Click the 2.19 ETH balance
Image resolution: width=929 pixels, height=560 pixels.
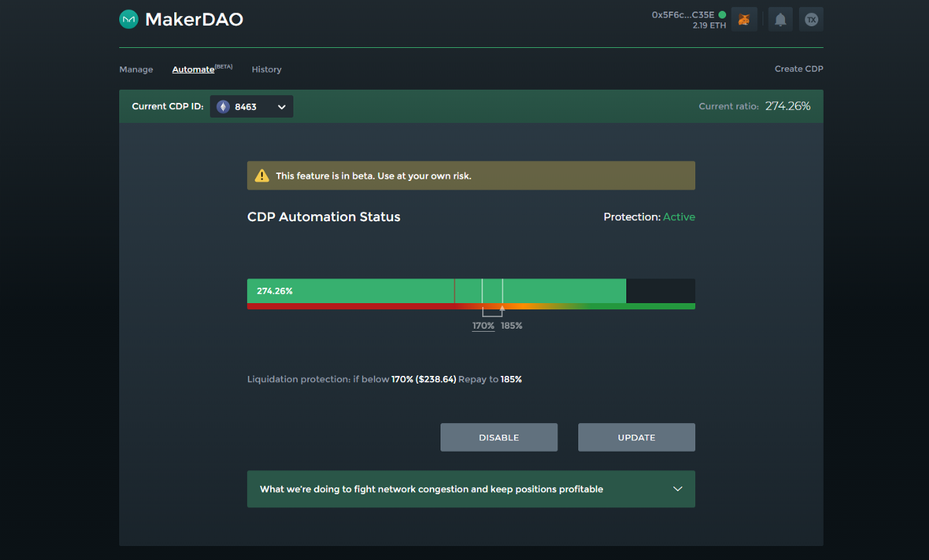point(709,26)
